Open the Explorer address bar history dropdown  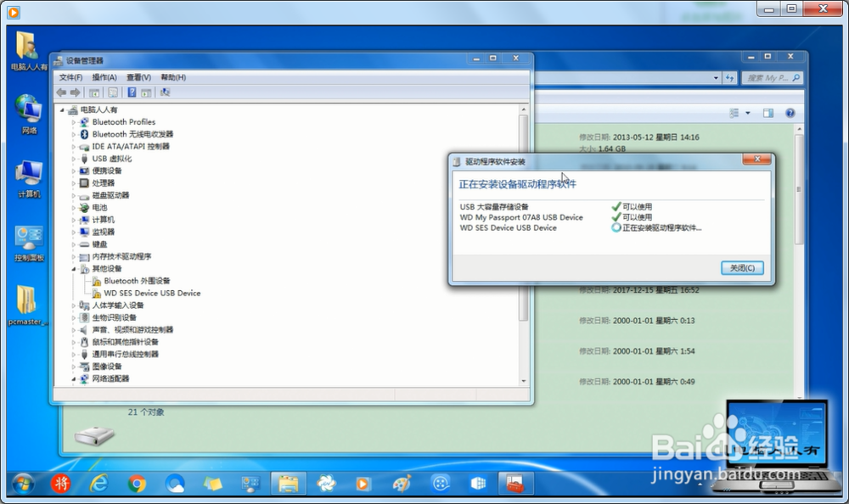pos(716,78)
